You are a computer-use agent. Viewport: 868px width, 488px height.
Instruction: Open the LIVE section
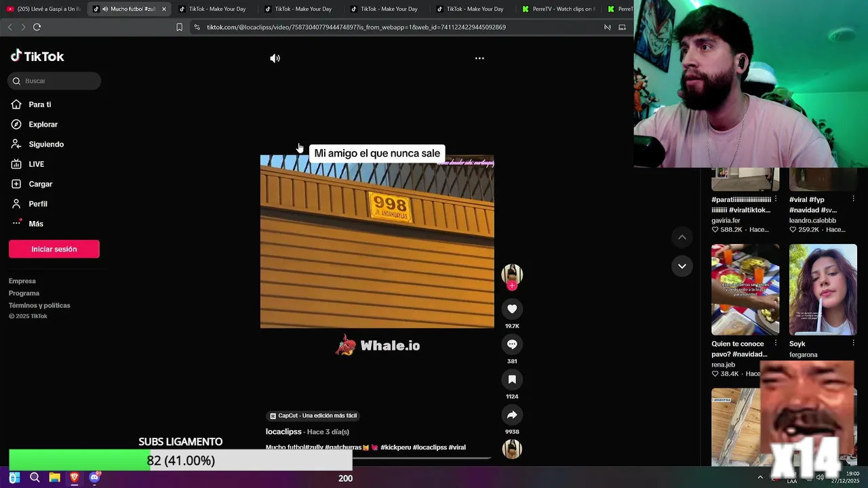[x=28, y=164]
